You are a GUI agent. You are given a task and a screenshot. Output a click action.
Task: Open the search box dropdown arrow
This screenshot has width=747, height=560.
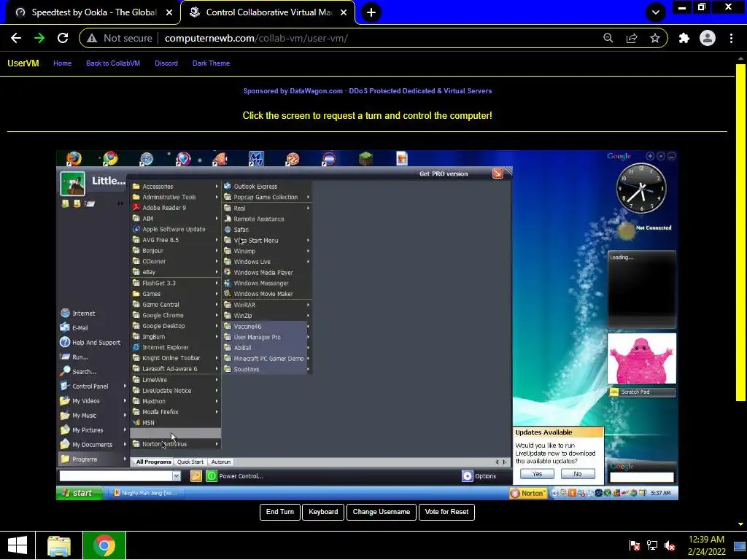177,475
